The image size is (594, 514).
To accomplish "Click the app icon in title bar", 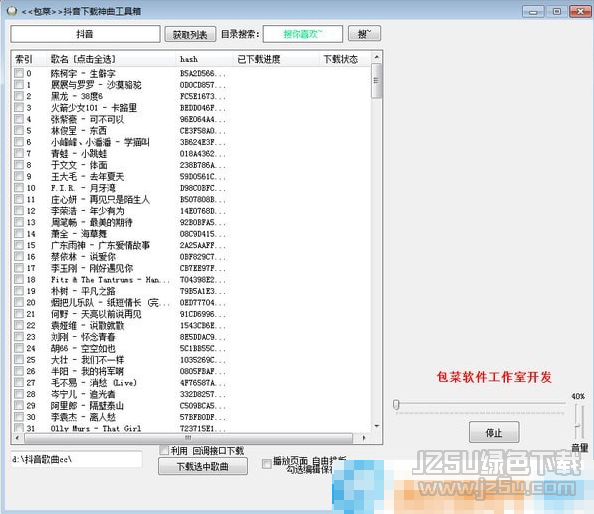I will [x=12, y=11].
